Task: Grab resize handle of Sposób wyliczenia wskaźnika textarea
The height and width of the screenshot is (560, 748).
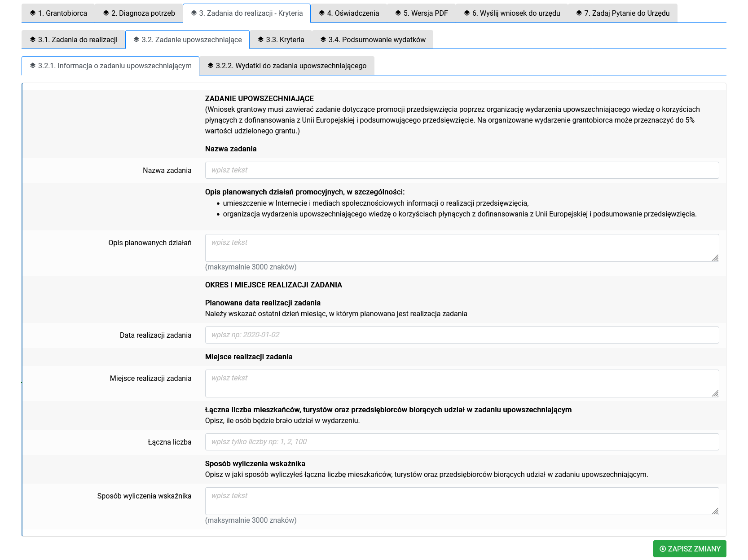Action: click(x=715, y=511)
